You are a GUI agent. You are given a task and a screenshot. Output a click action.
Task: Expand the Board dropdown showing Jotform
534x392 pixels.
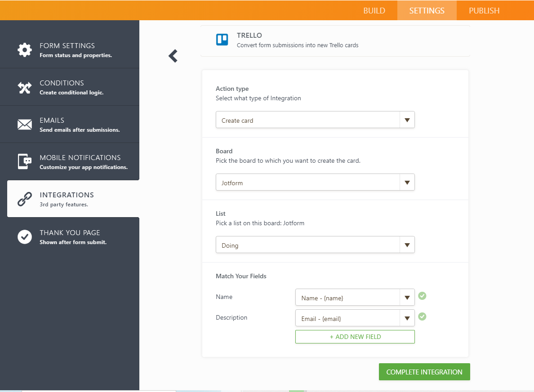coord(315,183)
